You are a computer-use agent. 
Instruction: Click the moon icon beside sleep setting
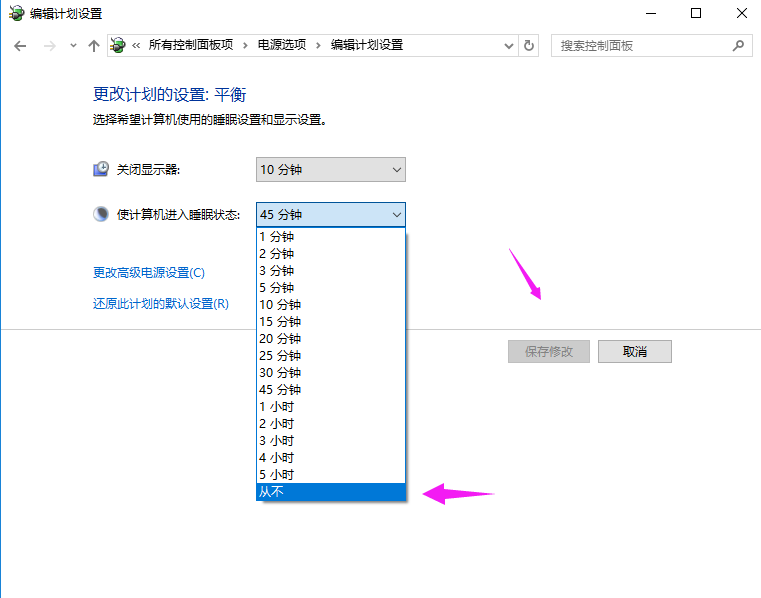pos(101,214)
